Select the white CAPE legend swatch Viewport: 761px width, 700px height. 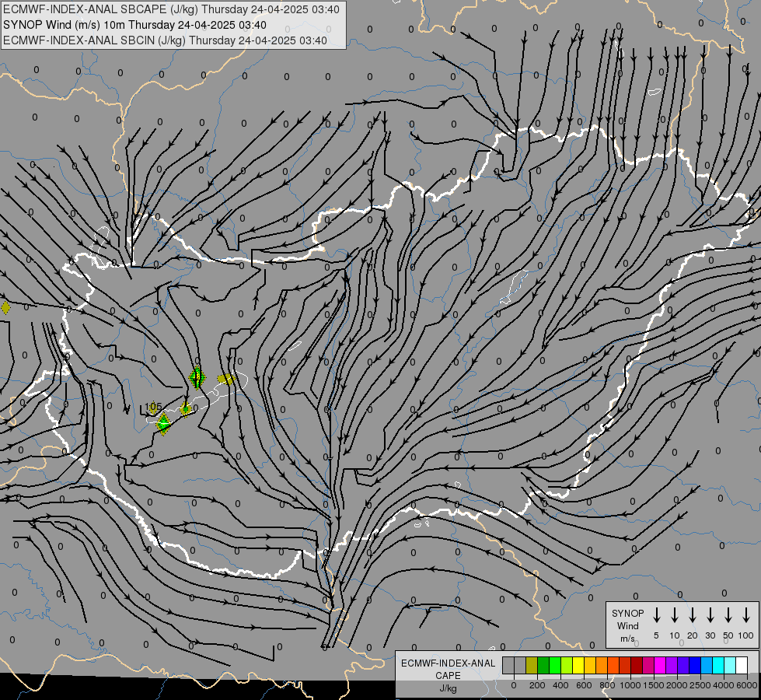pos(741,665)
